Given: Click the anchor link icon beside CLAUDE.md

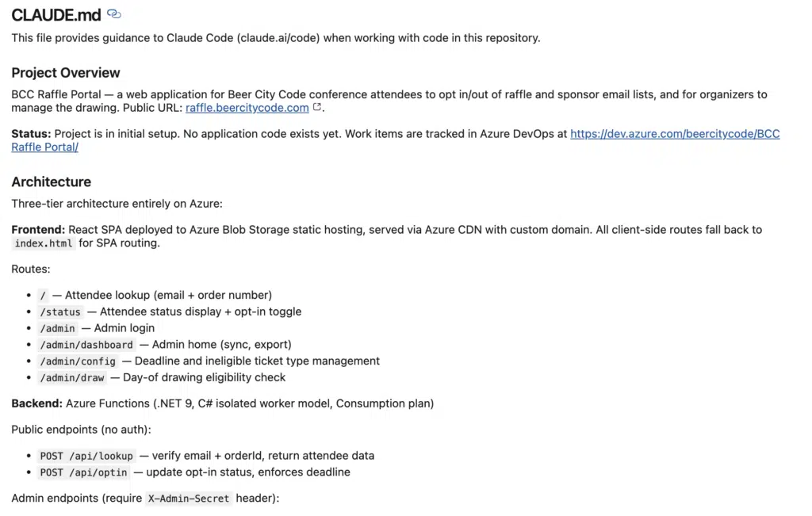Looking at the screenshot, I should tap(114, 14).
